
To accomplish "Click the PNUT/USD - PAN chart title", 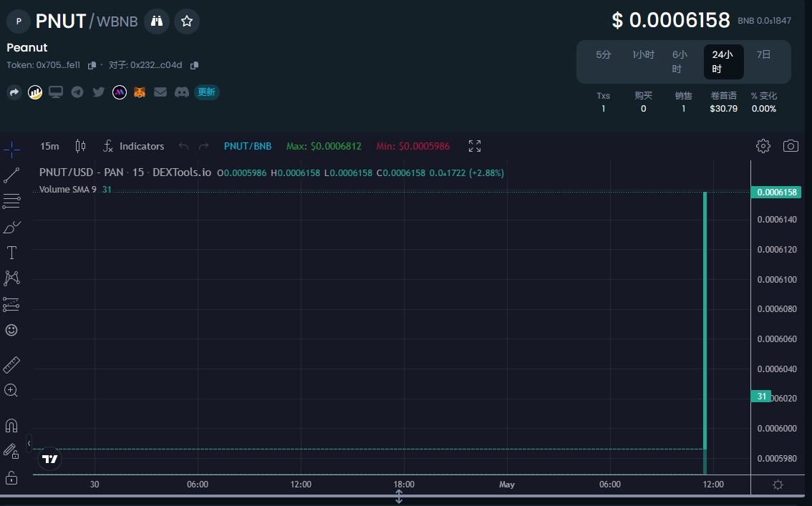I will 125,172.
